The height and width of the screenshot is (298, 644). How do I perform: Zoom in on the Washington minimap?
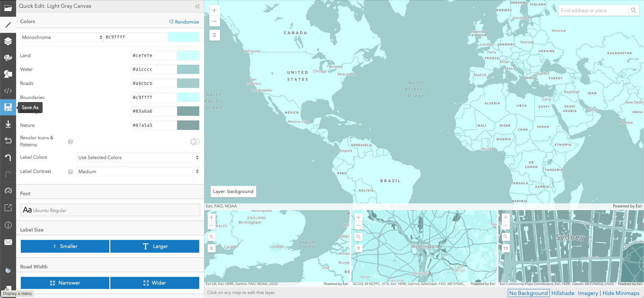(x=359, y=217)
